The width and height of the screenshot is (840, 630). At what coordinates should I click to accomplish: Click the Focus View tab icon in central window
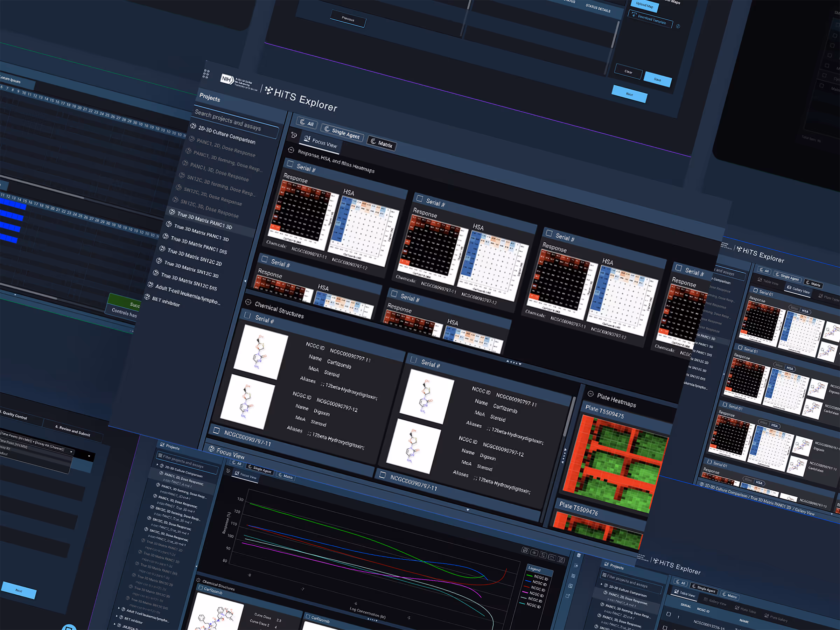pos(307,139)
